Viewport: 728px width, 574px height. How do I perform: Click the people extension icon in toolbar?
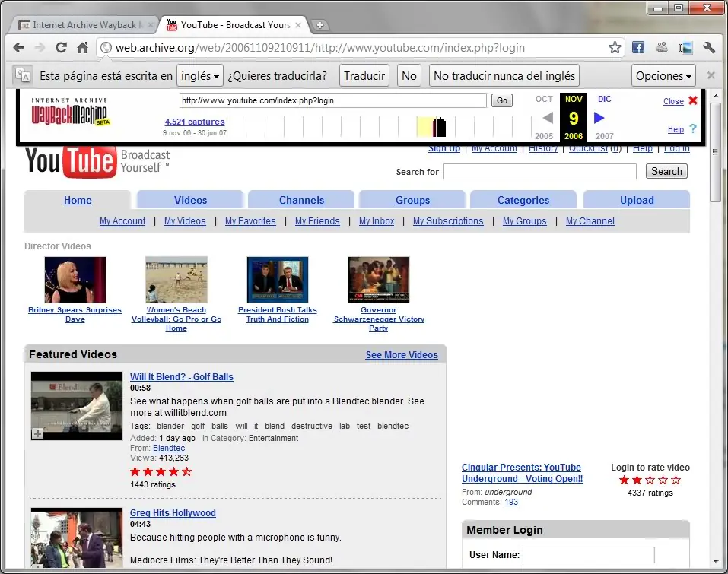[x=662, y=47]
